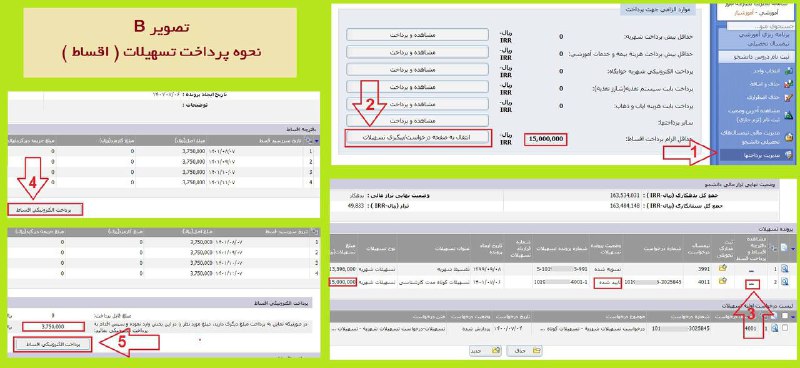
Task: Toggle the select-all checkbox in requests list header
Action: click(x=785, y=316)
